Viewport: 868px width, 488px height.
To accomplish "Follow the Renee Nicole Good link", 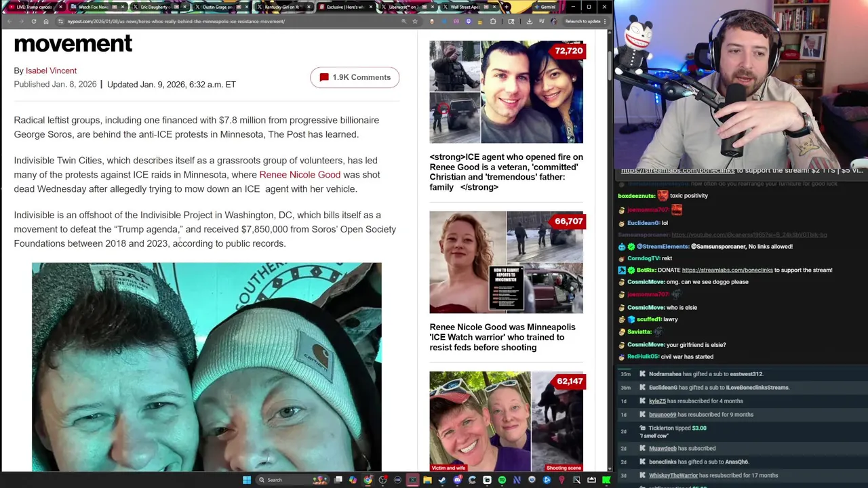I will pos(300,175).
